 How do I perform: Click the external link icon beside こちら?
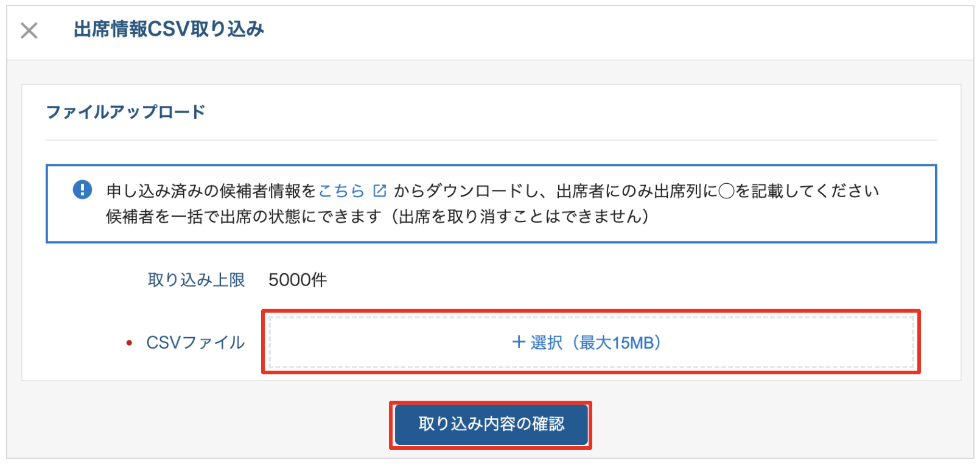click(380, 191)
